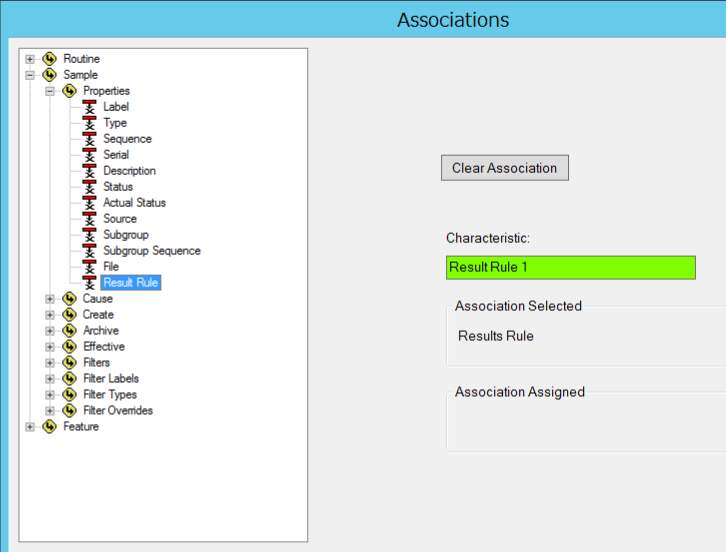Collapse the Properties branch

point(50,91)
